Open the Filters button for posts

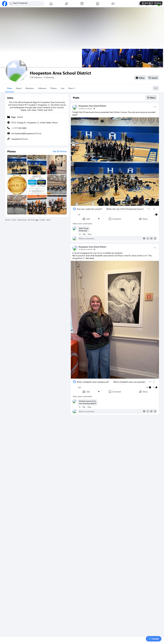coord(151,98)
